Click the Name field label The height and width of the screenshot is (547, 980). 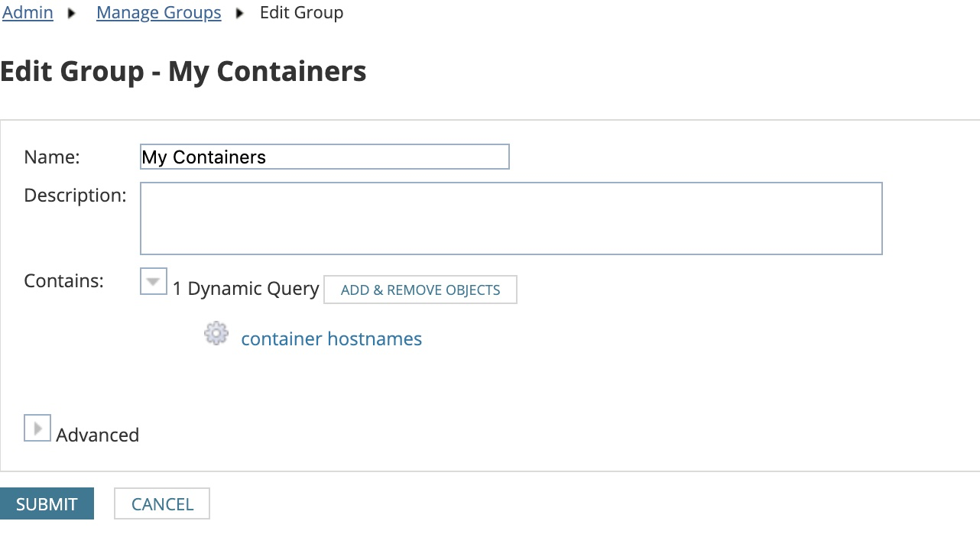52,157
